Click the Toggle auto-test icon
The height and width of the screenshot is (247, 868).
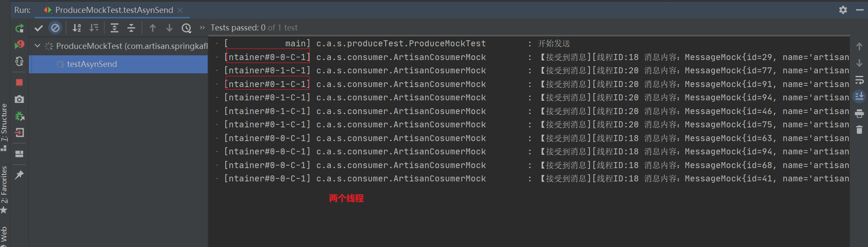point(19,62)
